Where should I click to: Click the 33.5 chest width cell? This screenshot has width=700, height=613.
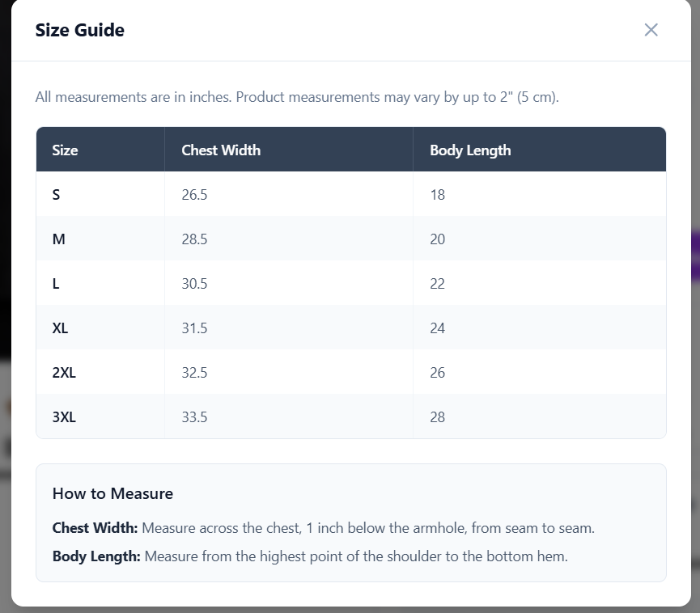pyautogui.click(x=289, y=416)
